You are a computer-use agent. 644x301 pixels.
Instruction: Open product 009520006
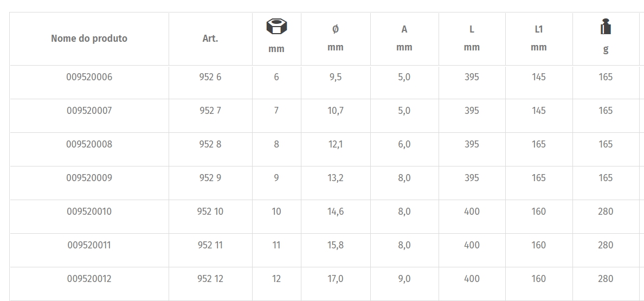[89, 77]
